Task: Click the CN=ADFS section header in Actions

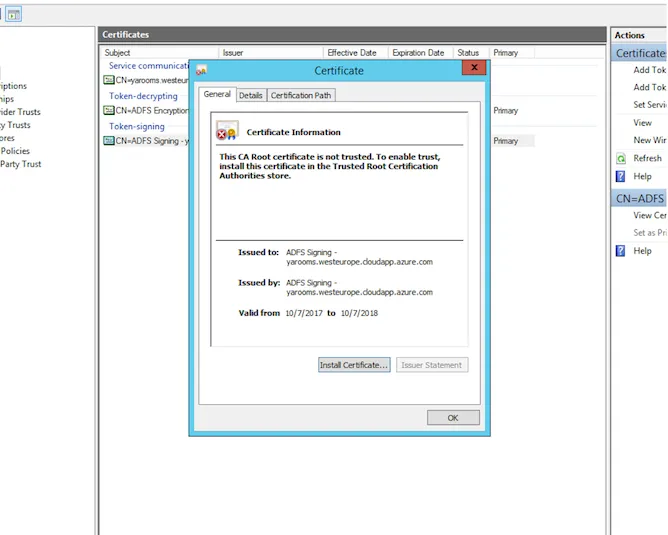Action: [x=639, y=198]
